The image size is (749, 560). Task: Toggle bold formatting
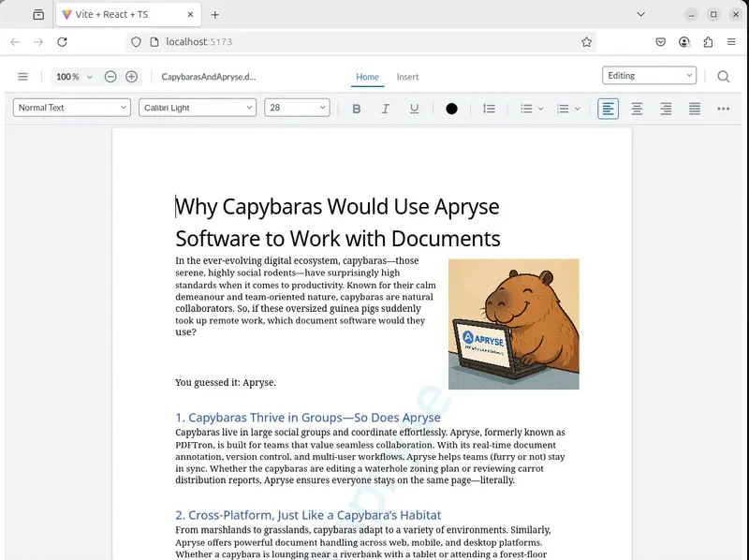[x=357, y=109]
